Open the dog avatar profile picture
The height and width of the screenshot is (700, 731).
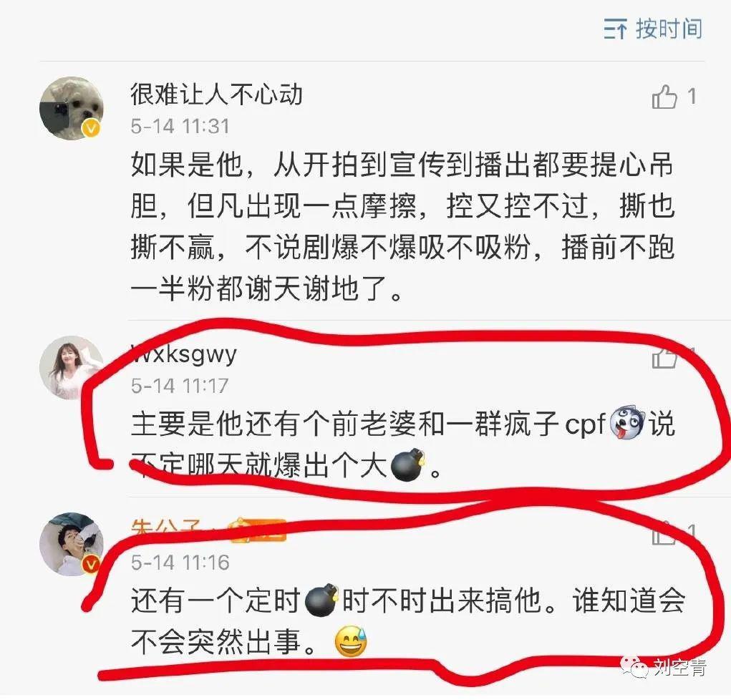coord(72,108)
